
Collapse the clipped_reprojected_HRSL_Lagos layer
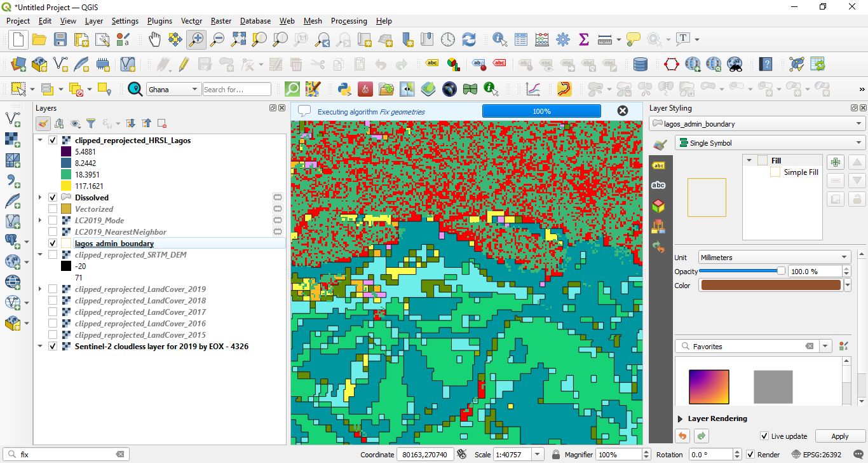pos(41,141)
